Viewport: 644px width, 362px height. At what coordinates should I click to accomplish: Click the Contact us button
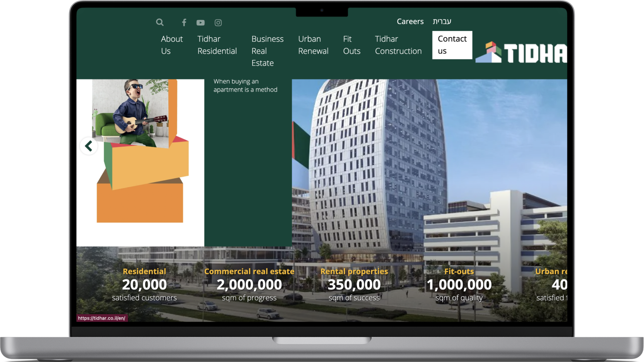coord(452,45)
